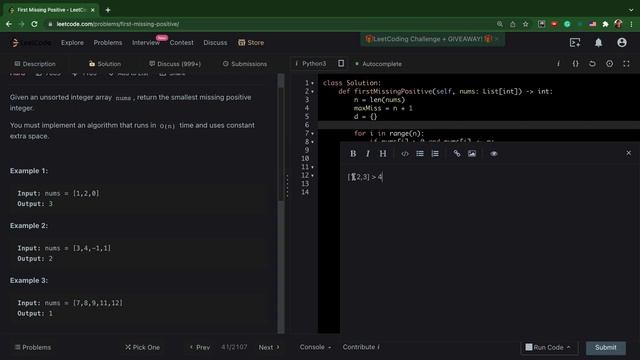Open browser extensions puzzle icon
This screenshot has height=360, width=640.
(x=605, y=24)
